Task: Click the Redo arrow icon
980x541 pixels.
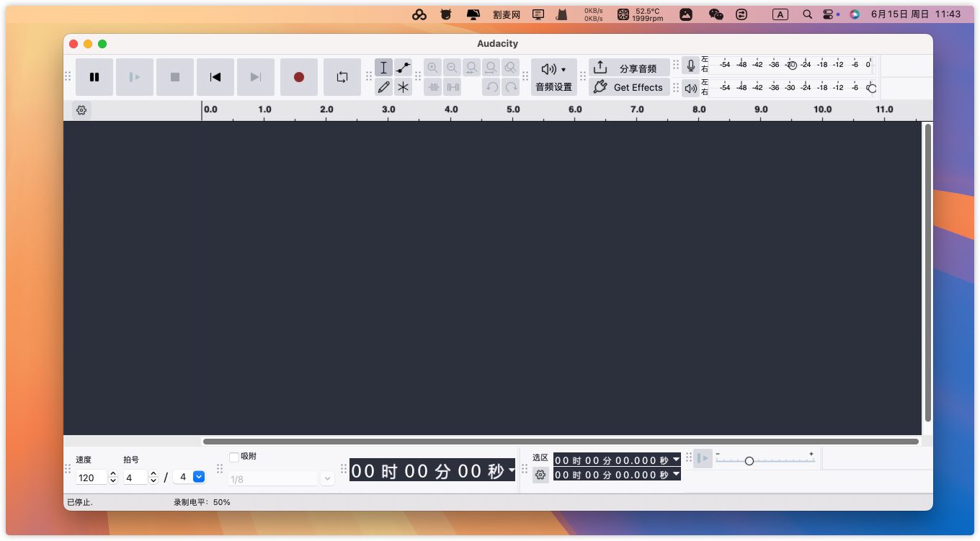Action: [x=511, y=87]
